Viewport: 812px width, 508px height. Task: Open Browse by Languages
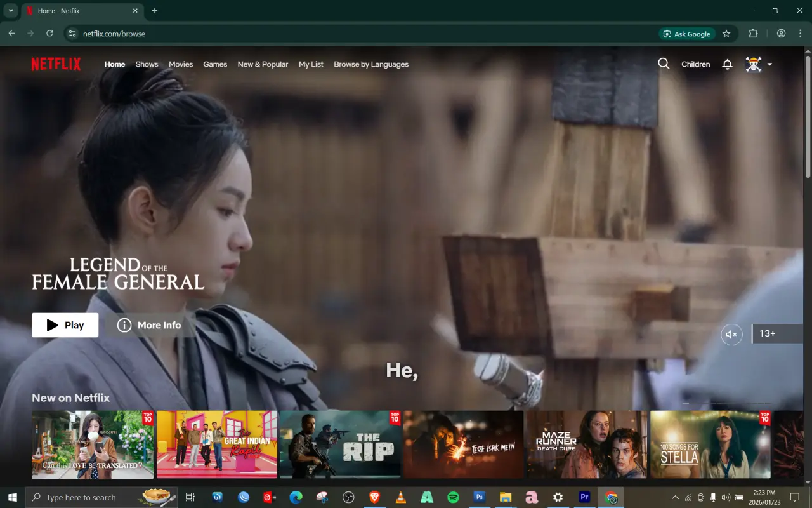coord(371,64)
